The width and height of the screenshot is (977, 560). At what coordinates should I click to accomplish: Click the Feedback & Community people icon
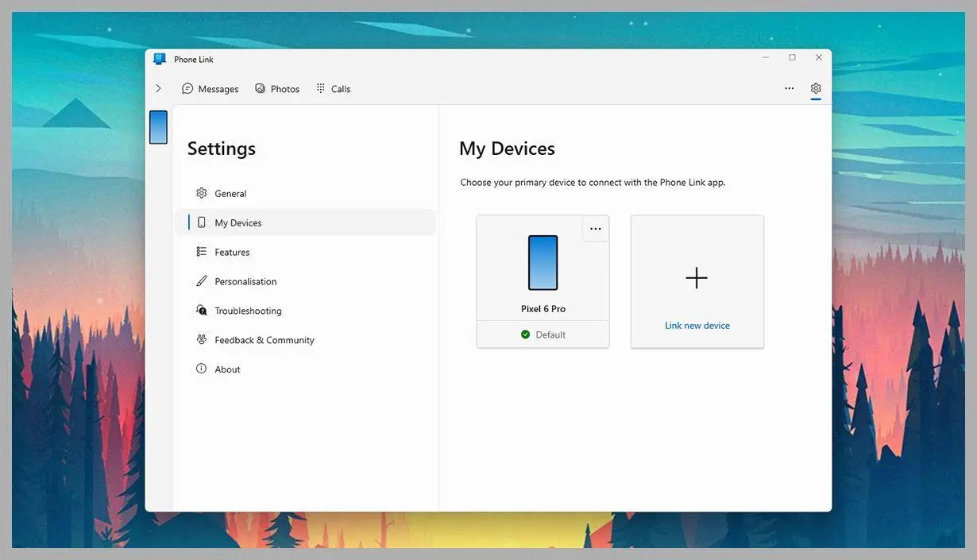(201, 339)
